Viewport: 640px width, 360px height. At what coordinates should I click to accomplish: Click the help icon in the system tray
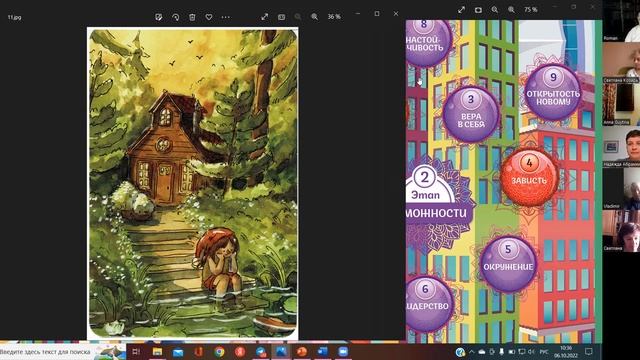460,351
